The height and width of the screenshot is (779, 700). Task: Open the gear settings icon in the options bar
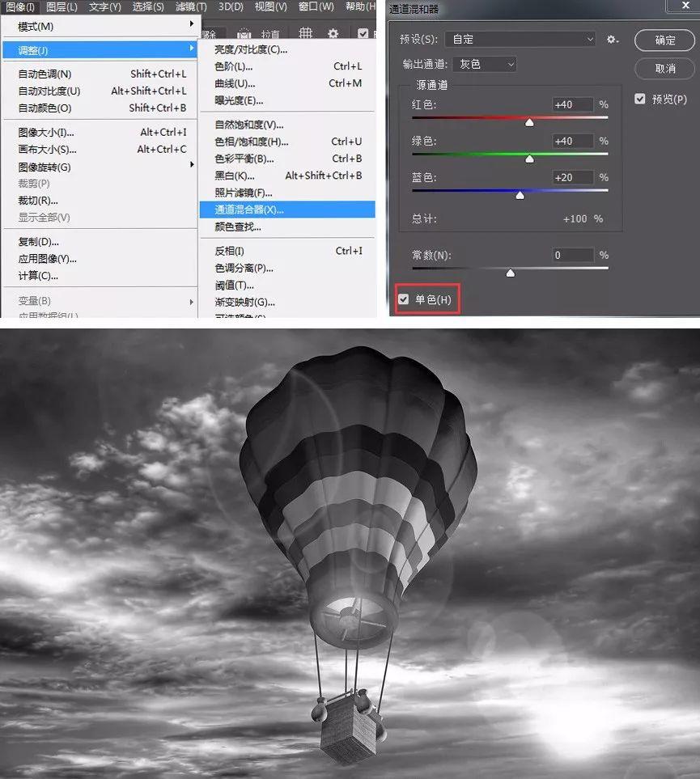[x=333, y=33]
